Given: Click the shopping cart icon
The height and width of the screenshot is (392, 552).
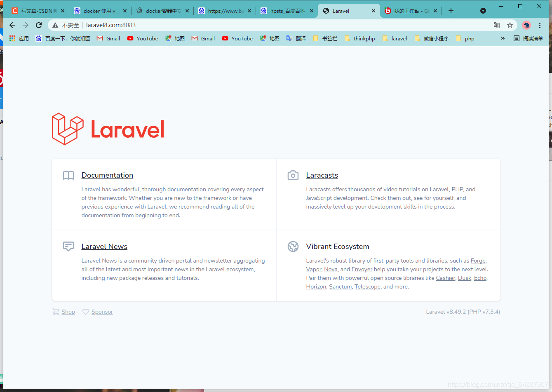Looking at the screenshot, I should click(56, 312).
